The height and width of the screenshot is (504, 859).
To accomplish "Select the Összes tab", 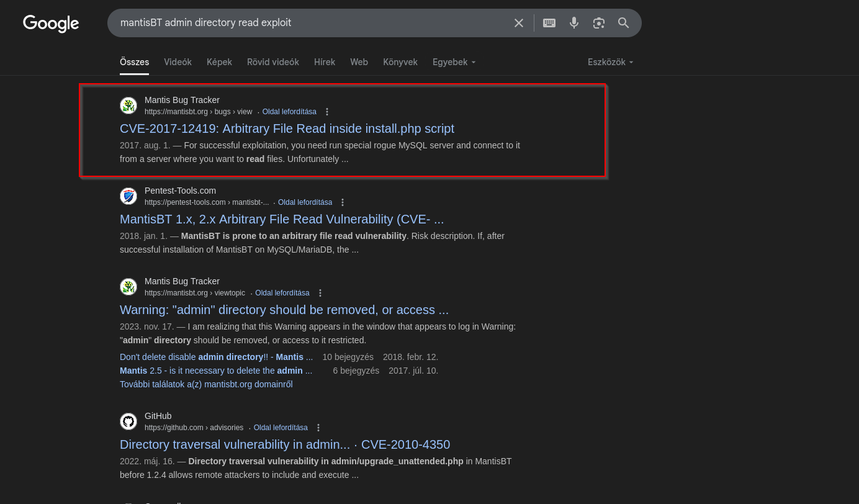I will [135, 62].
